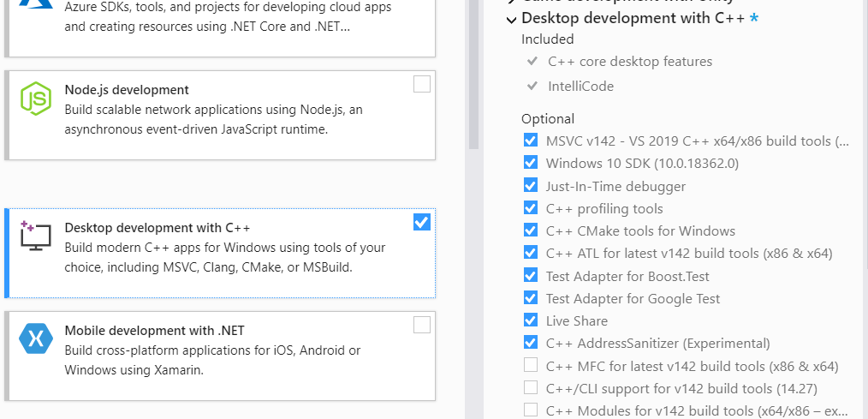Click the Desktop development with C++ monitor icon
This screenshot has height=419, width=868.
click(x=36, y=236)
